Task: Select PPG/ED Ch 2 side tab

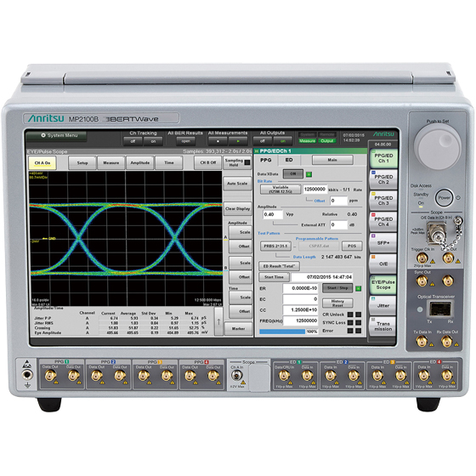Action: click(x=383, y=179)
